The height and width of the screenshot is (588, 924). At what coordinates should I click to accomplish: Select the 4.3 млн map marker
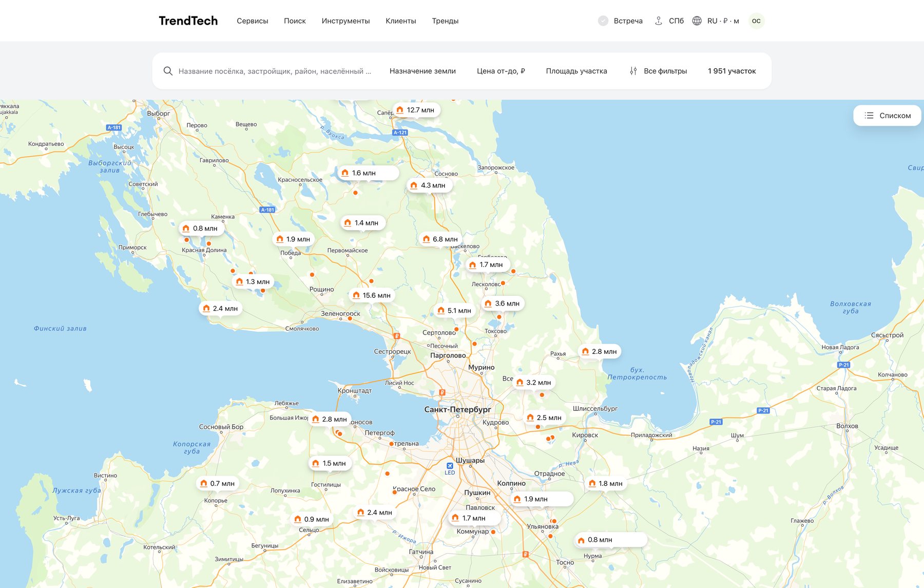[429, 185]
